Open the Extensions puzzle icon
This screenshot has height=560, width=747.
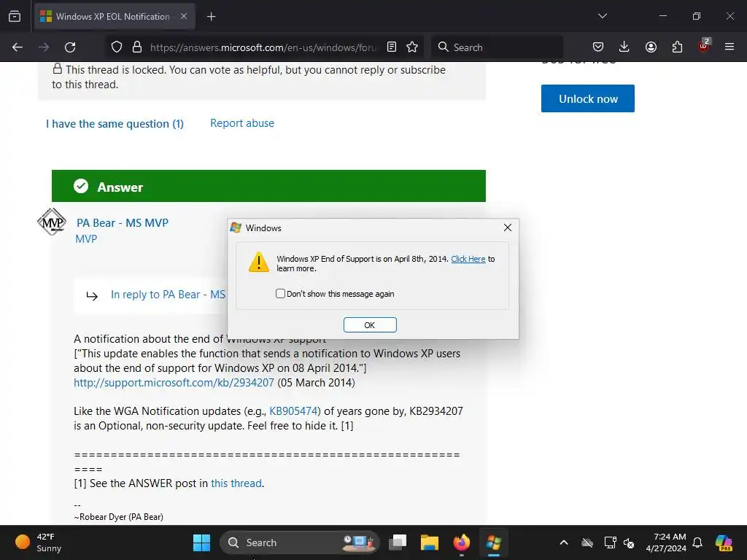677,47
